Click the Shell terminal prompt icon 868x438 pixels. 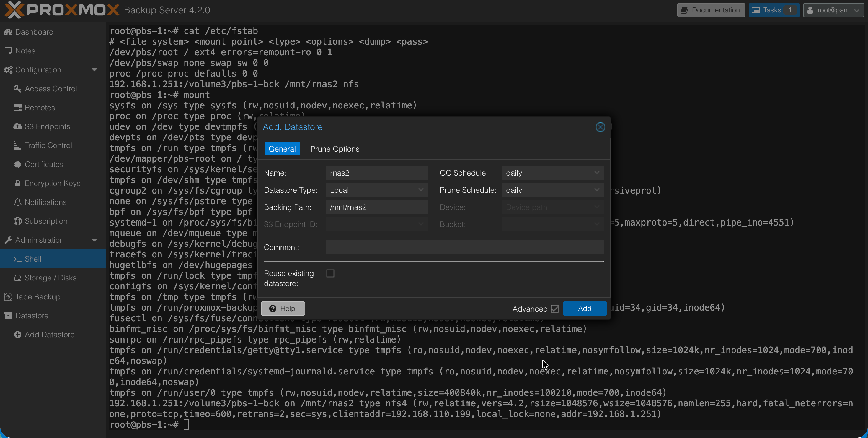(17, 259)
